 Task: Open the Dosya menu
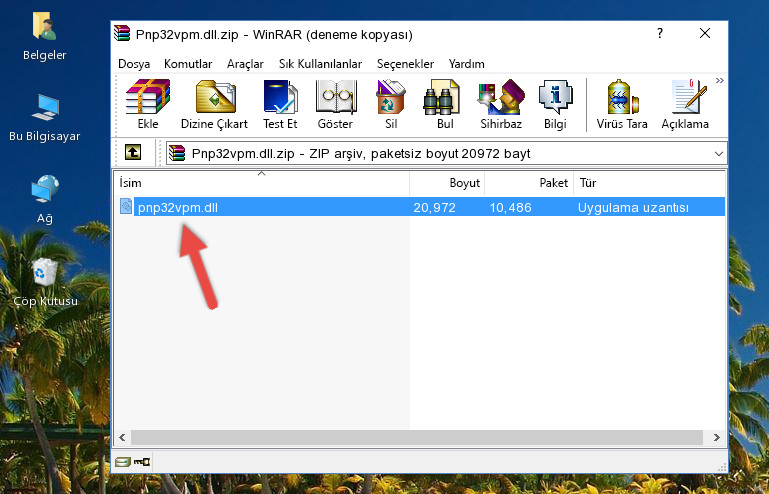[134, 64]
